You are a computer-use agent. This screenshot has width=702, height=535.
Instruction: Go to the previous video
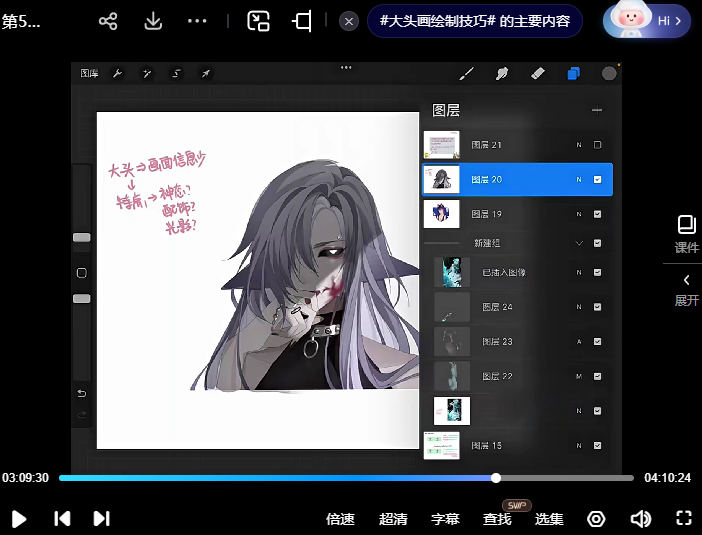tap(62, 518)
